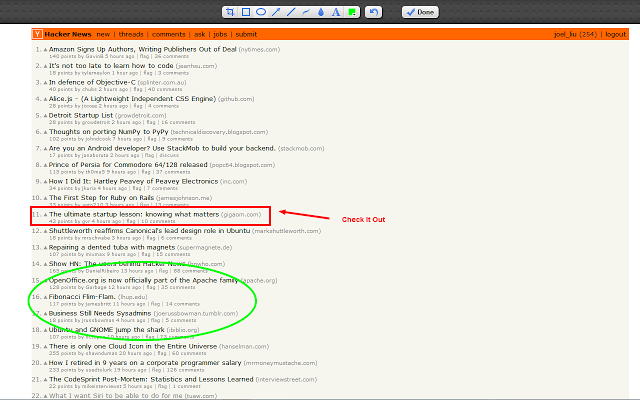Open the green color picker swatch
The image size is (640, 400).
pyautogui.click(x=352, y=12)
